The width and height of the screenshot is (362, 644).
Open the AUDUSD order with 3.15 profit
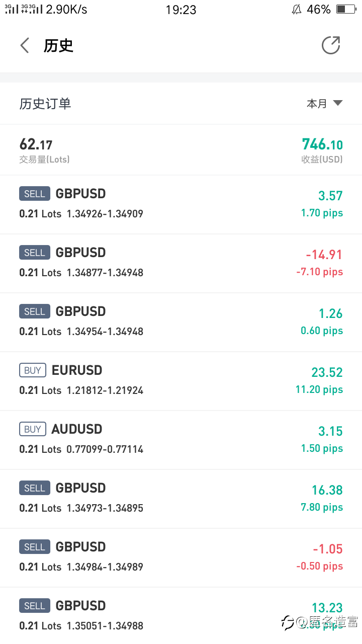181,440
